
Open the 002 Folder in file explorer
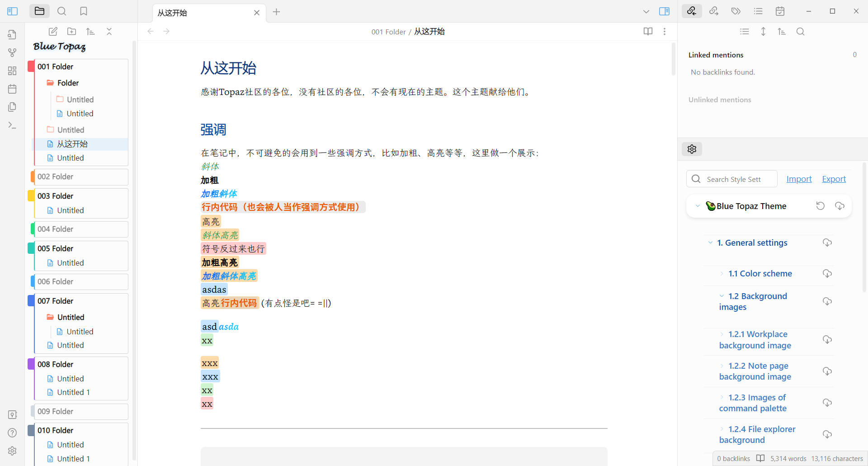coord(81,176)
